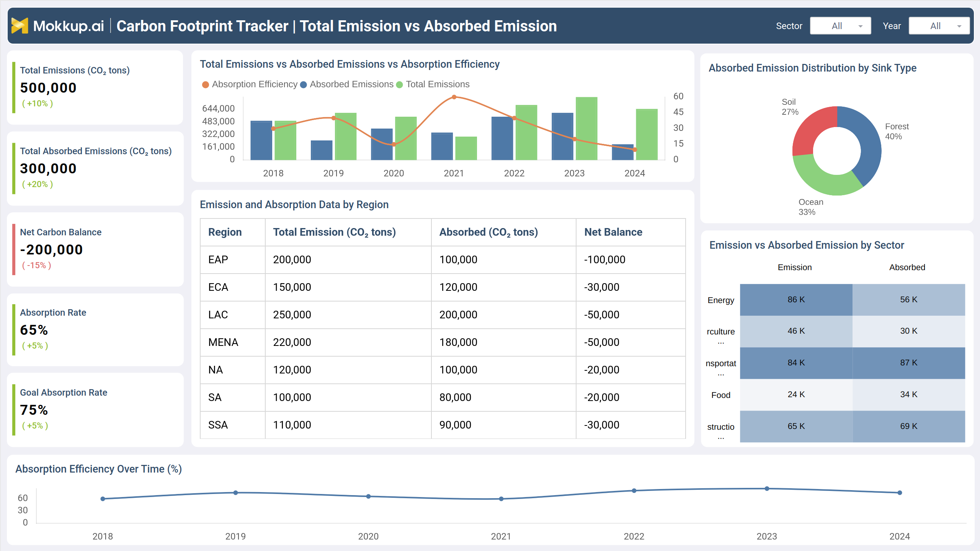Click 2019 data point on efficiency over time line
This screenshot has height=551, width=980.
[235, 493]
